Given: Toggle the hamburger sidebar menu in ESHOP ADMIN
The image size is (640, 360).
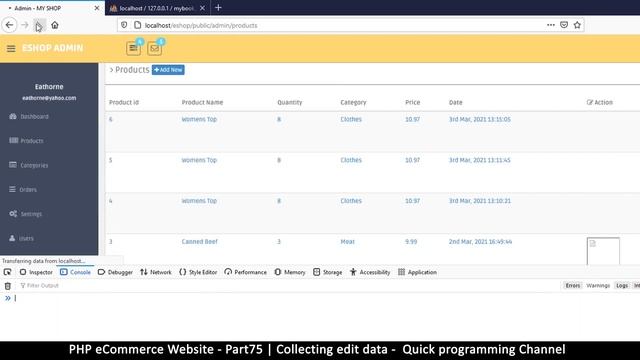Looking at the screenshot, I should pyautogui.click(x=11, y=49).
